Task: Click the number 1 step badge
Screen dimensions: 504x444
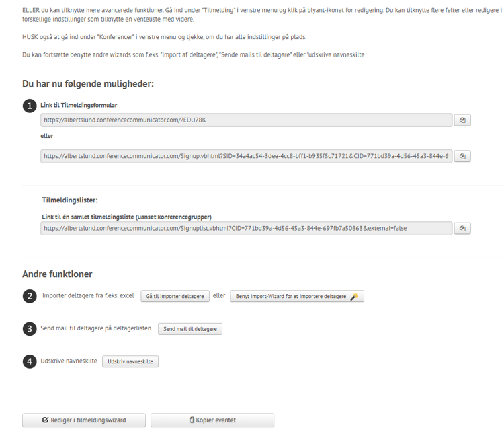Action: coord(30,106)
